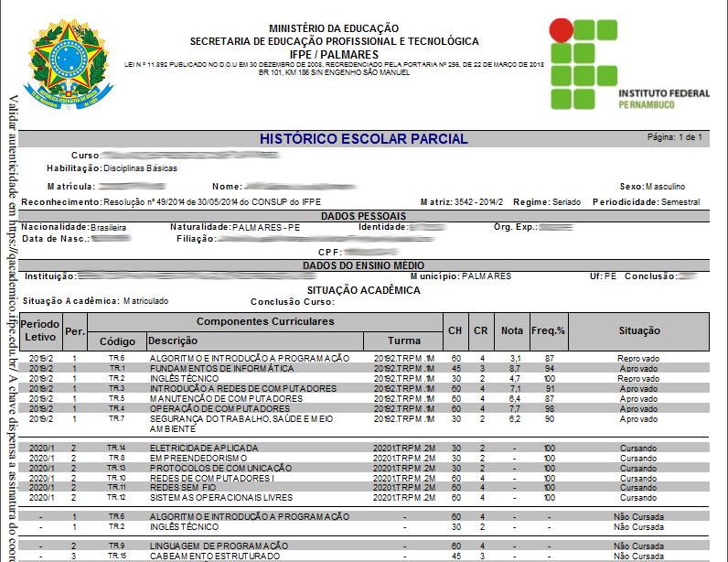The width and height of the screenshot is (728, 562).
Task: Select the FUNDAMENTOS DE INFORMÁTICA row description
Action: (x=222, y=368)
